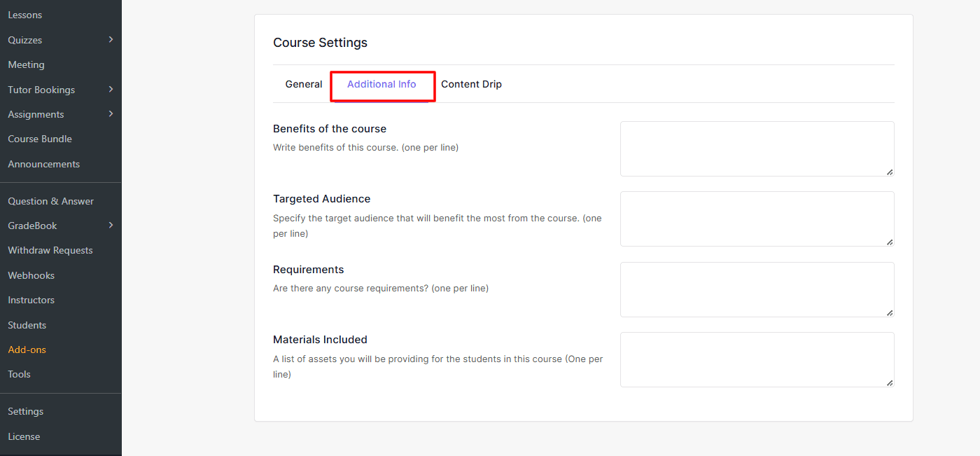Go to Course Bundle menu item
The height and width of the screenshot is (456, 980).
40,139
